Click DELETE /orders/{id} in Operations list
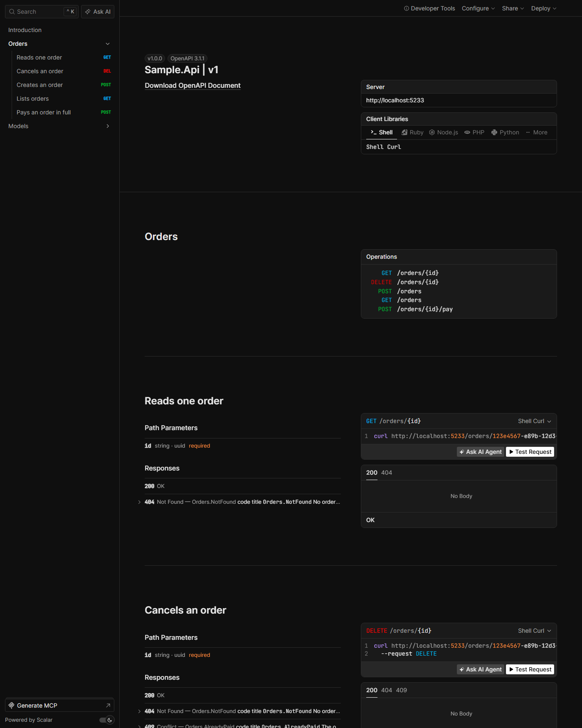This screenshot has height=728, width=582. point(405,282)
